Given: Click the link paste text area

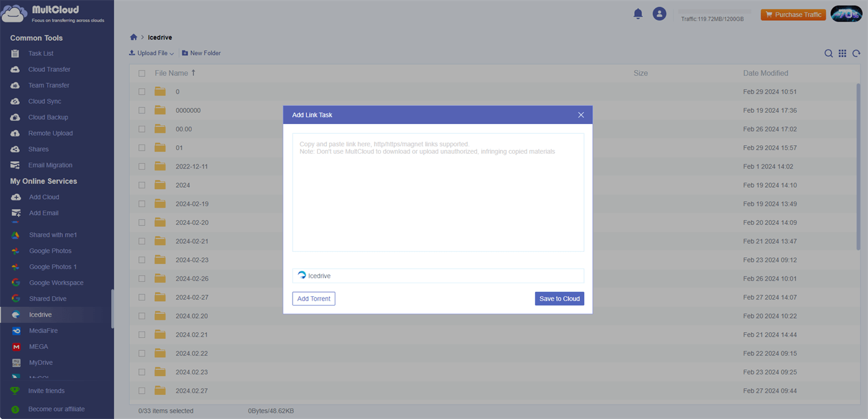Looking at the screenshot, I should (438, 192).
